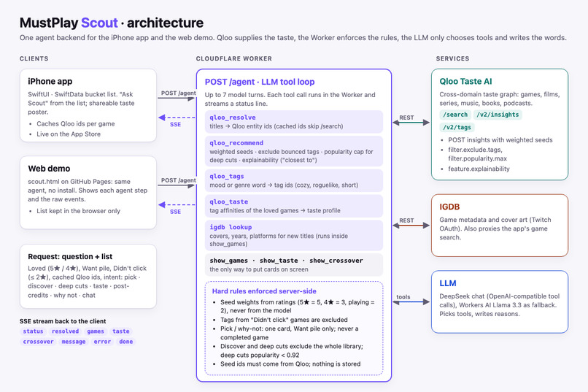This screenshot has height=392, width=588.
Task: Click the "REST" label next to Qloo Taste AI
Action: click(406, 118)
